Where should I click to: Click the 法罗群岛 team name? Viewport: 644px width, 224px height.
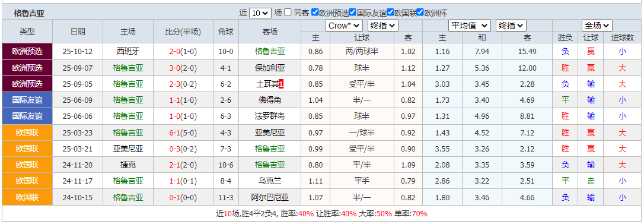(270, 116)
